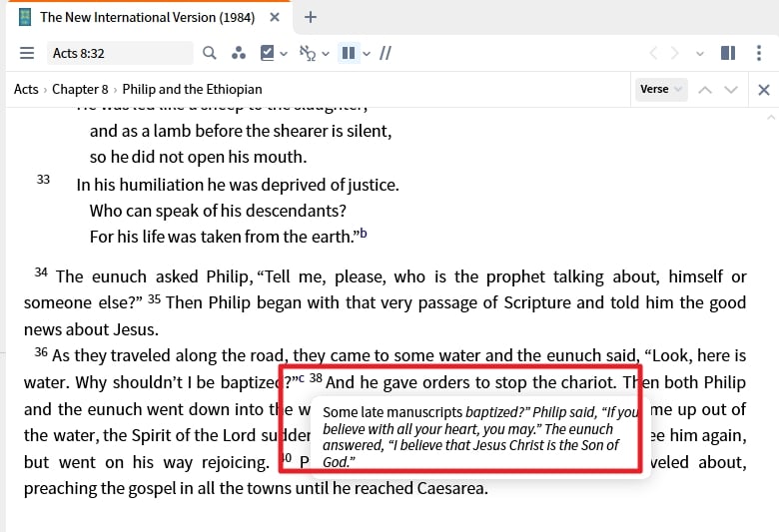Expand the history dropdown chevron
Screen dimensions: 779x532
[699, 54]
